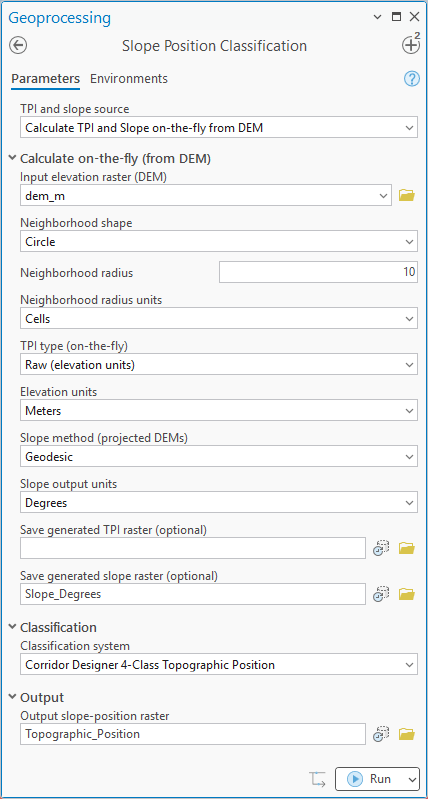Open the add-tool plus icon
This screenshot has width=428, height=799.
click(x=411, y=44)
